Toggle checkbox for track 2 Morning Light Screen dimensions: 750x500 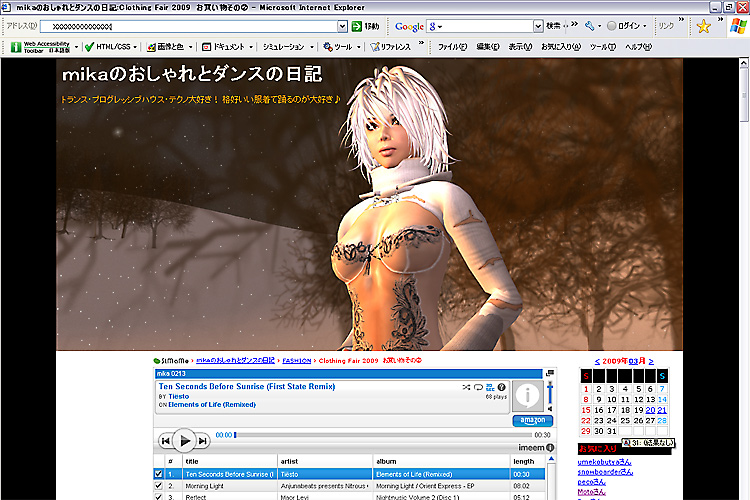[158, 486]
